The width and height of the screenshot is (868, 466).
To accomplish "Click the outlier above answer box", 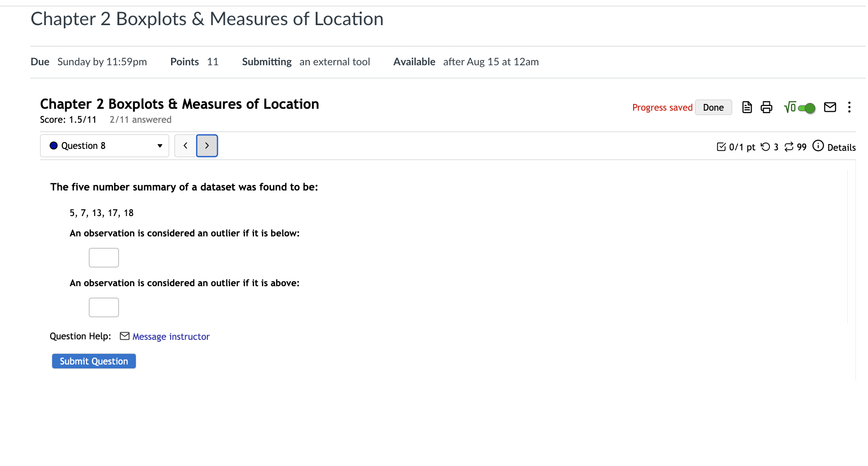I will point(104,307).
